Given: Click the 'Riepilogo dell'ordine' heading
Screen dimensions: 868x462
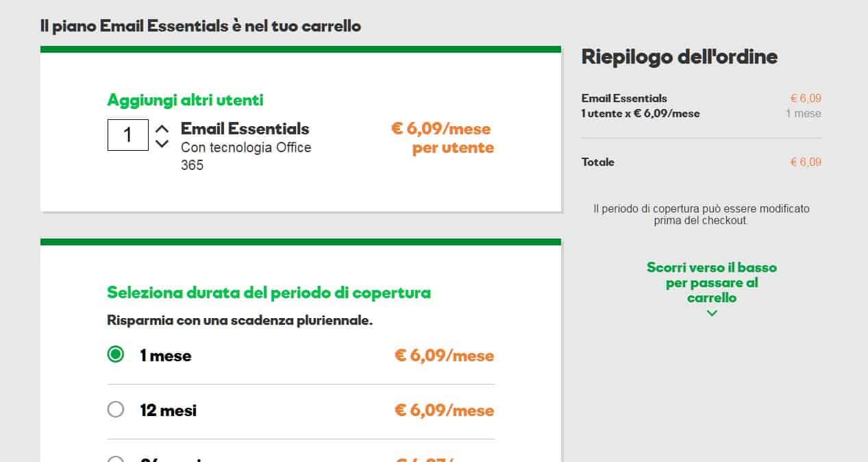Looking at the screenshot, I should click(x=679, y=57).
